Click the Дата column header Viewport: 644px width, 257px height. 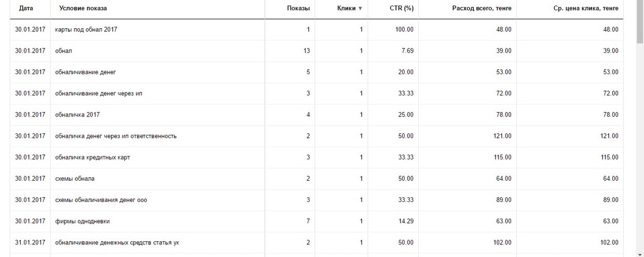pyautogui.click(x=26, y=9)
